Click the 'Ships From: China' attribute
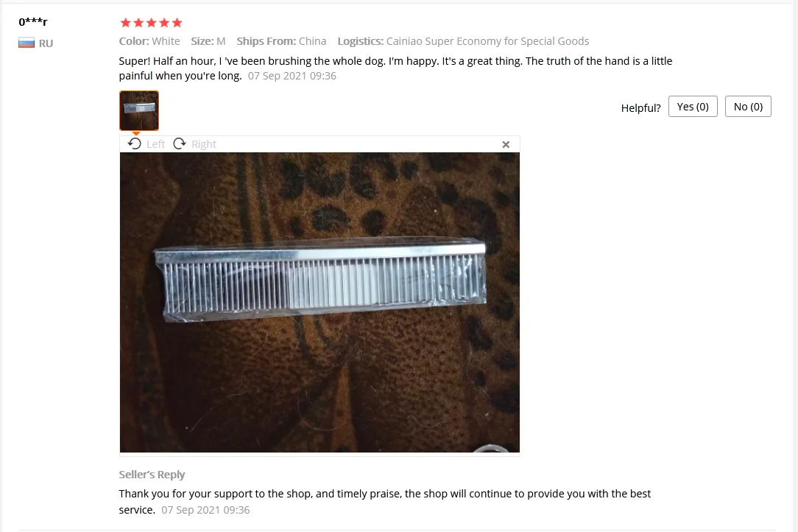The height and width of the screenshot is (532, 798). (x=281, y=41)
